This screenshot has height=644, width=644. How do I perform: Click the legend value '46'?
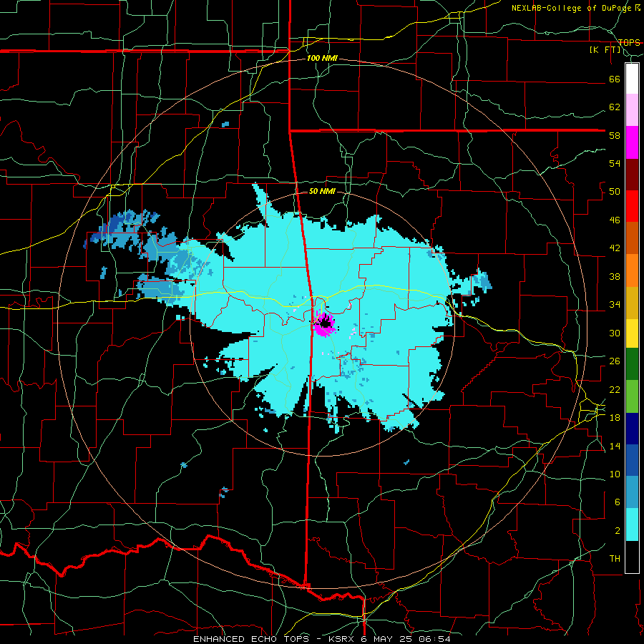[615, 220]
